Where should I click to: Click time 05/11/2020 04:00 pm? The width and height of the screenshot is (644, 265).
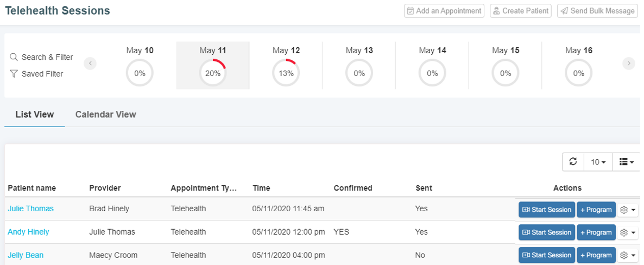pyautogui.click(x=288, y=256)
